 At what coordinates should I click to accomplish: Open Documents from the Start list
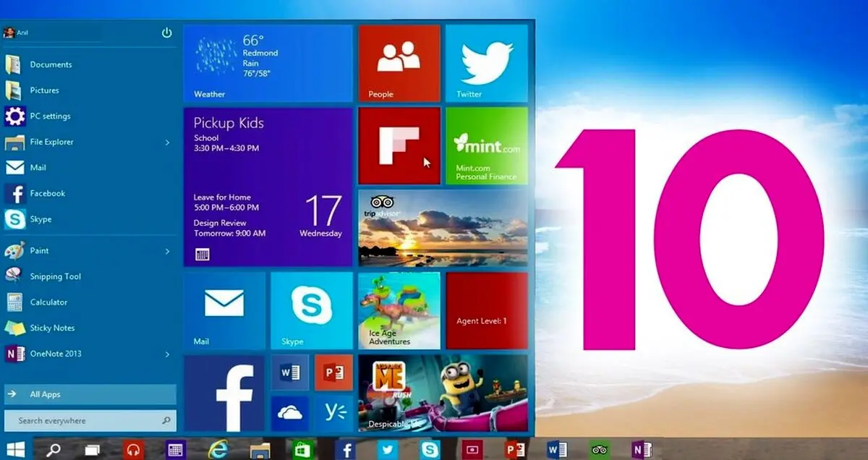[90, 64]
